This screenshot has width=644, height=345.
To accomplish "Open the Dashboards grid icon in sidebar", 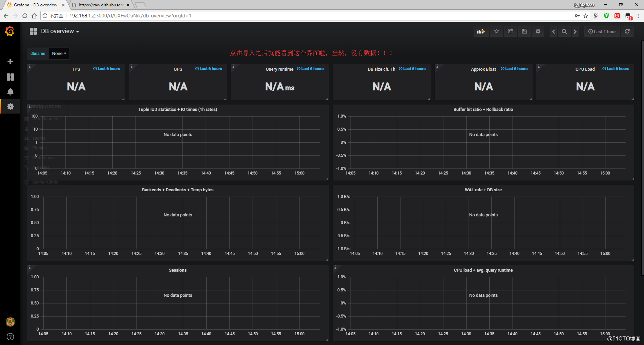I will pyautogui.click(x=10, y=77).
